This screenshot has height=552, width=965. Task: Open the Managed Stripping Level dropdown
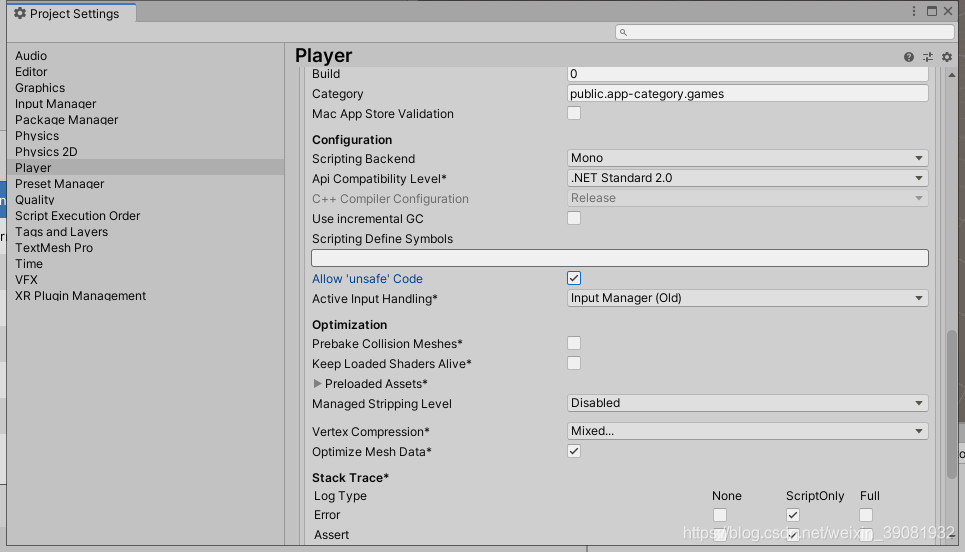[x=747, y=403]
